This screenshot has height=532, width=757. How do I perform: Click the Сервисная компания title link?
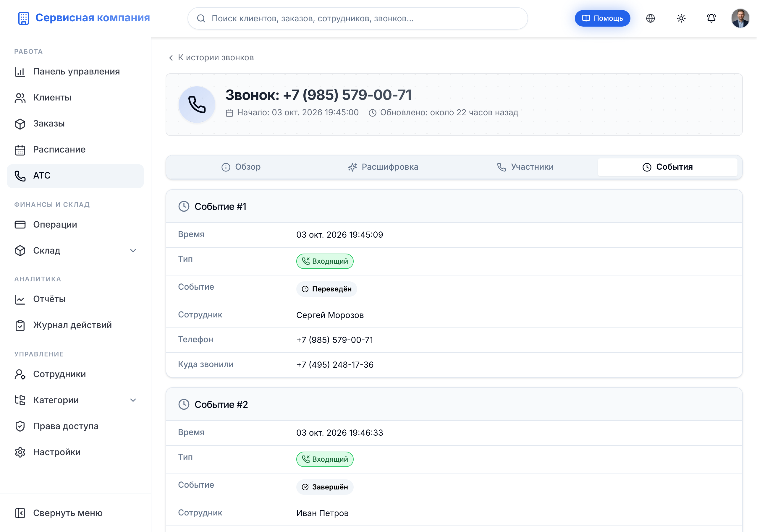(x=93, y=18)
